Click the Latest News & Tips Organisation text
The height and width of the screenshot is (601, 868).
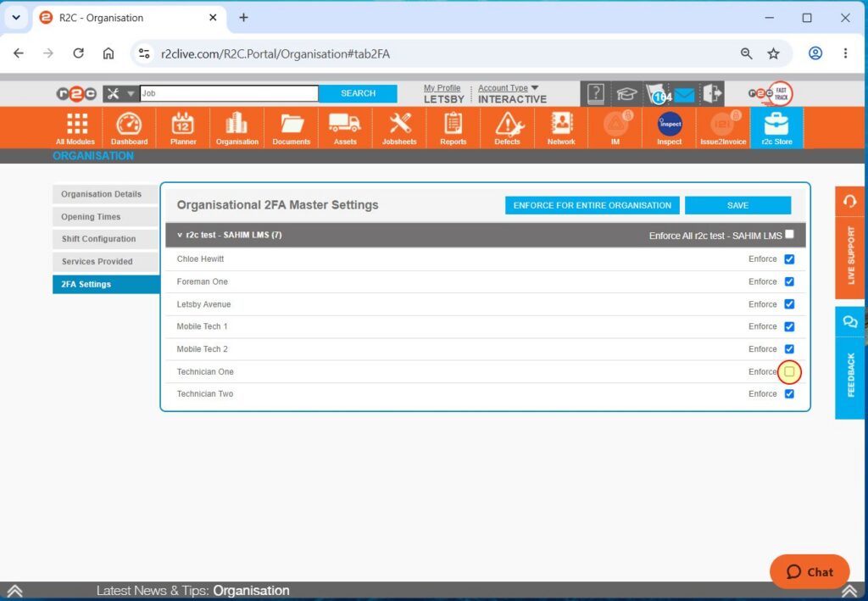[192, 591]
